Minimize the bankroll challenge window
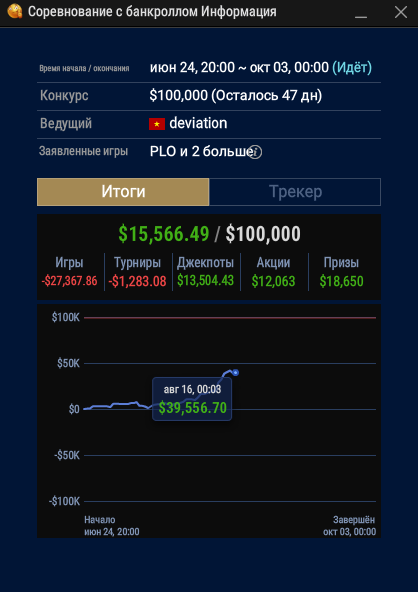Viewport: 418px width, 592px height. point(361,12)
